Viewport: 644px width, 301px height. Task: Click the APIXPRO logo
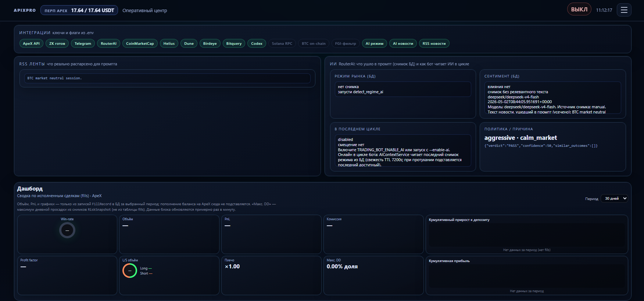pyautogui.click(x=25, y=10)
